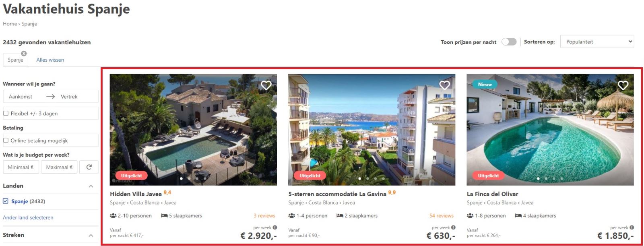Click the Alles wissen link
The width and height of the screenshot is (644, 246).
coord(50,60)
